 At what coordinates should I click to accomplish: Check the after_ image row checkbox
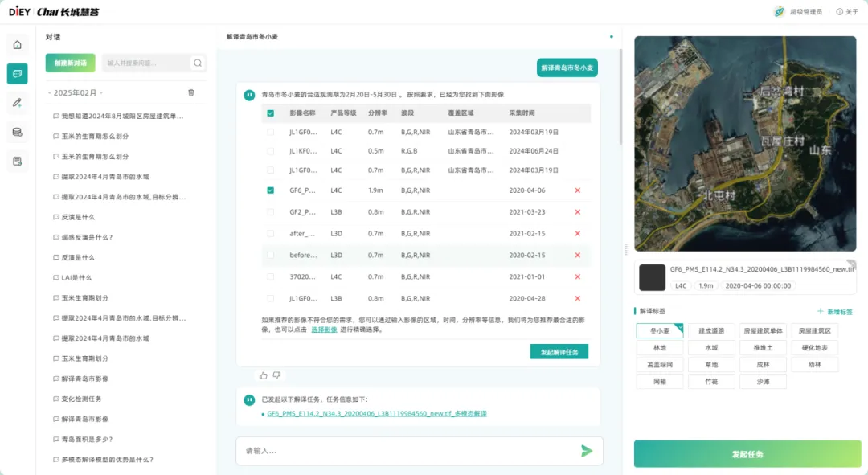click(271, 234)
